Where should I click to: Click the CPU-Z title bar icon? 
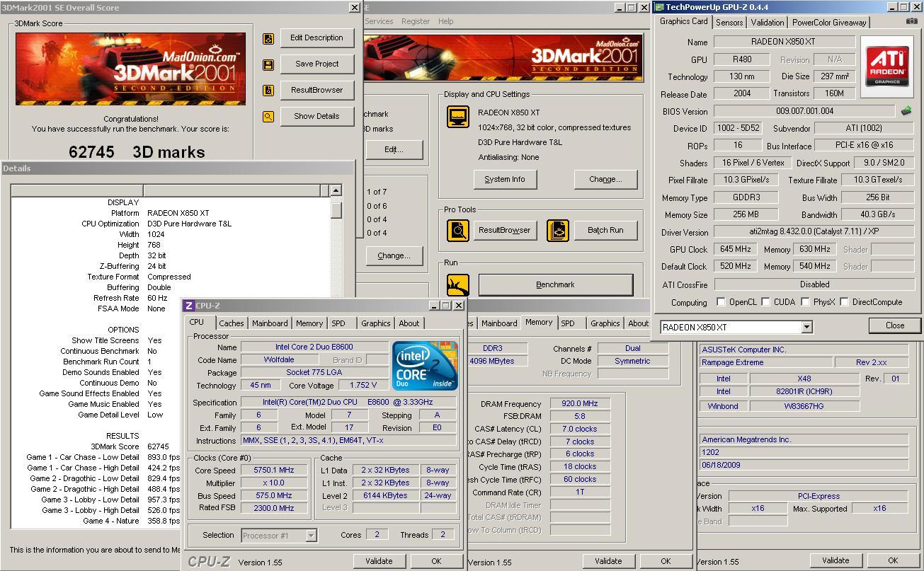(189, 306)
